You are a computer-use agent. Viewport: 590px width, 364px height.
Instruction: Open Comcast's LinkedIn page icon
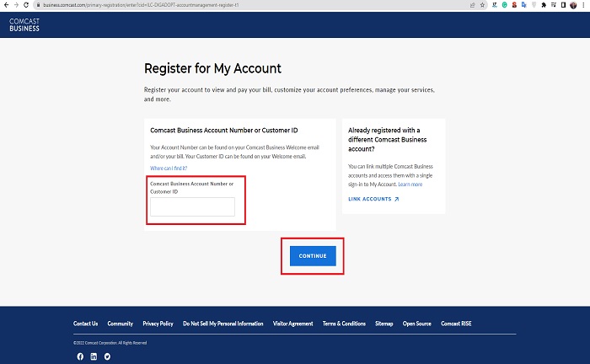click(94, 356)
